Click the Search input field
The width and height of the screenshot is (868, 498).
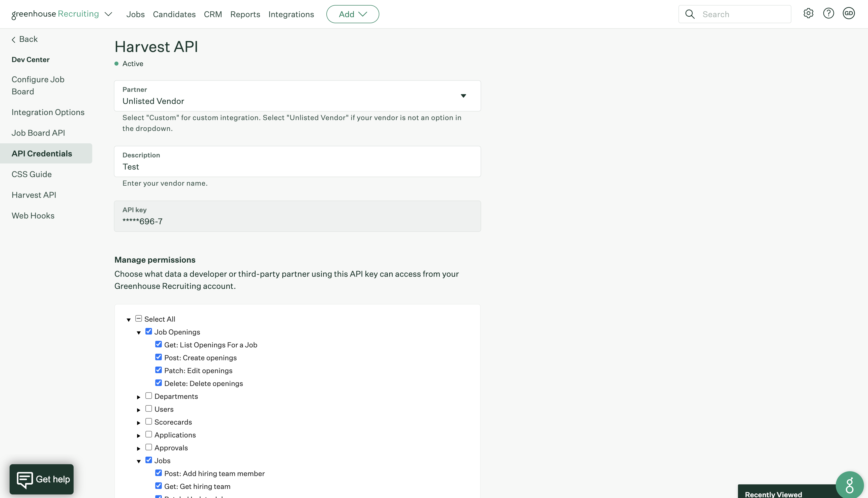(734, 14)
